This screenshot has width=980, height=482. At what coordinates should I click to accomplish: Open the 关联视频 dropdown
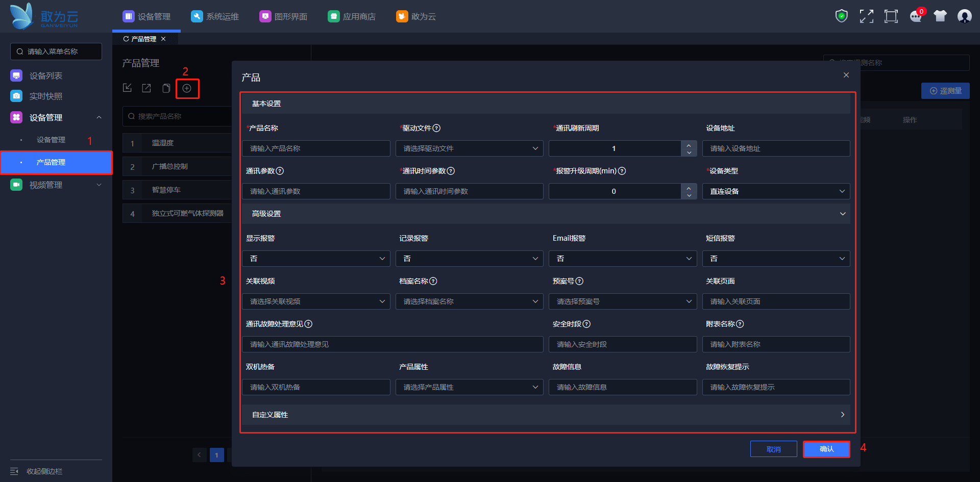(316, 301)
